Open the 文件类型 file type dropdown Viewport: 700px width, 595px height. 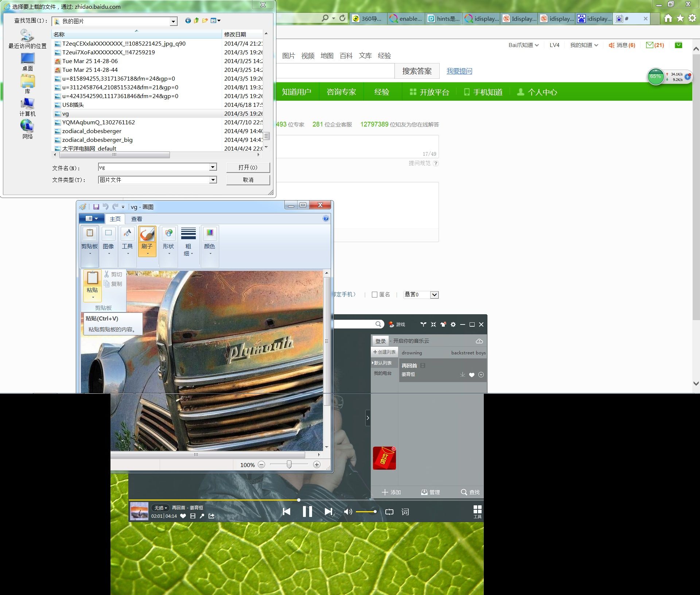[213, 180]
